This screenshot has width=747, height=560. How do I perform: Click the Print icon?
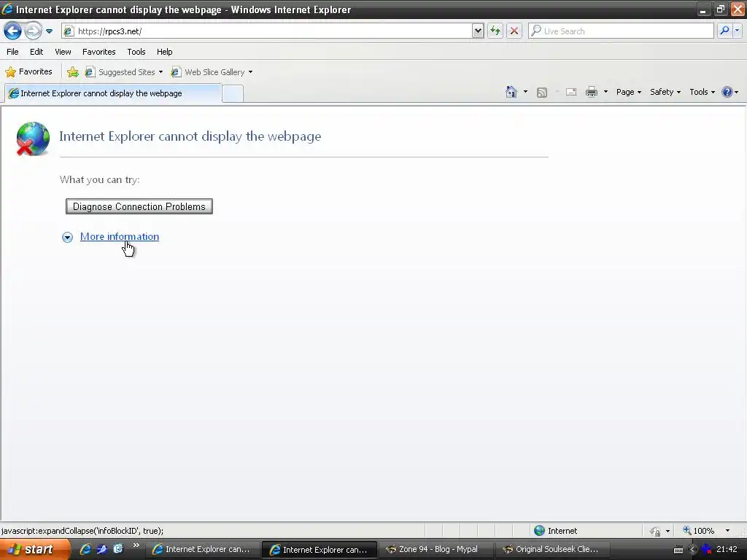pos(592,92)
